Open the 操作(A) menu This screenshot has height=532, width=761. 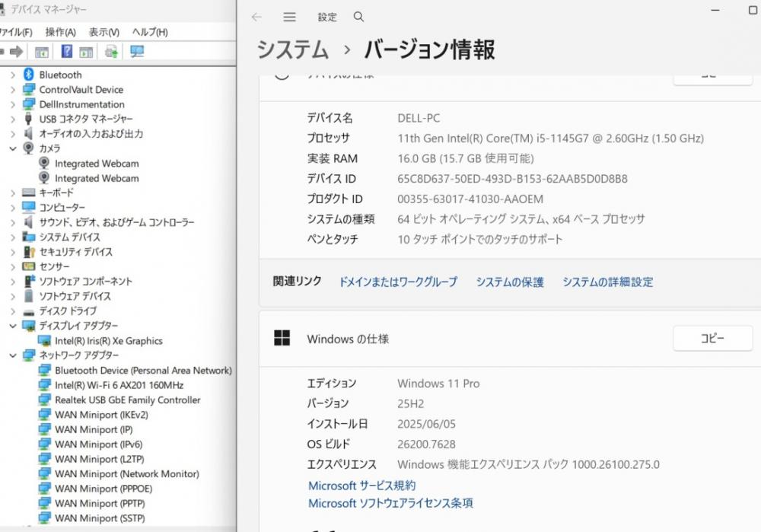pos(60,32)
